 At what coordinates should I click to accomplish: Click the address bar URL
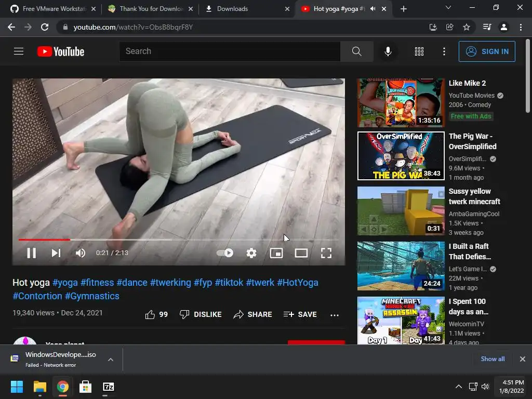tap(133, 27)
